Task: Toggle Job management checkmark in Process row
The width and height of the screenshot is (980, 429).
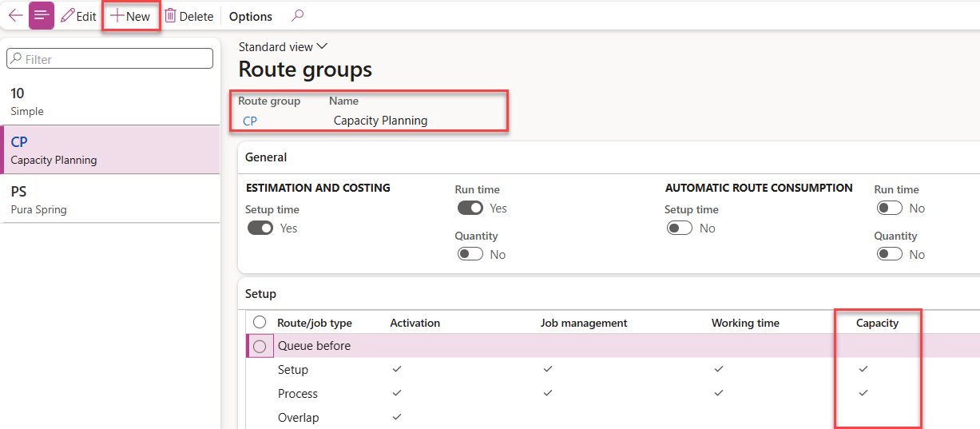Action: (547, 393)
